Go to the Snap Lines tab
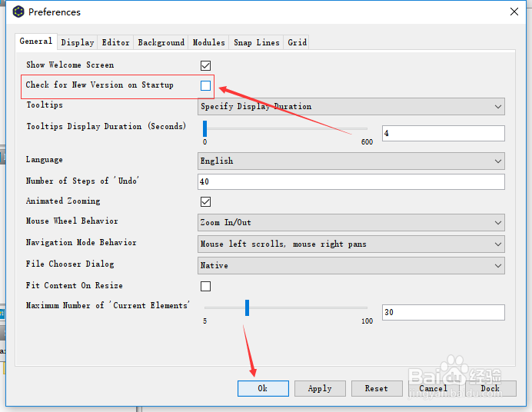Screen dimensions: 532x412 click(x=257, y=43)
